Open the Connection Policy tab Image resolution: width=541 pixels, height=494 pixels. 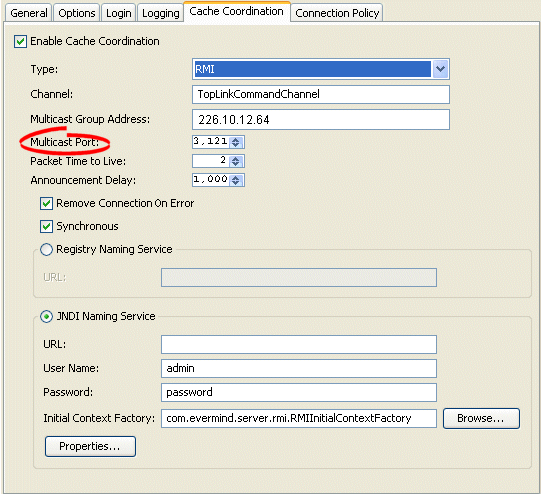click(337, 13)
